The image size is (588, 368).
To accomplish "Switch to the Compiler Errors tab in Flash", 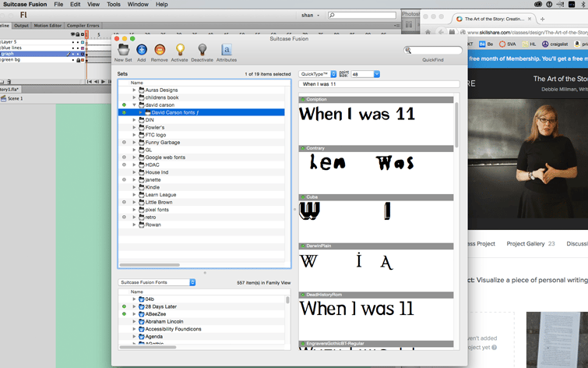I will coord(83,26).
